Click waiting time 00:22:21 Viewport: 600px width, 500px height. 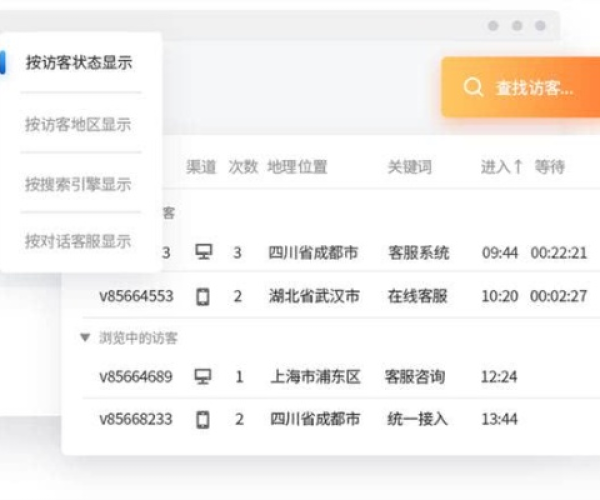pyautogui.click(x=558, y=253)
